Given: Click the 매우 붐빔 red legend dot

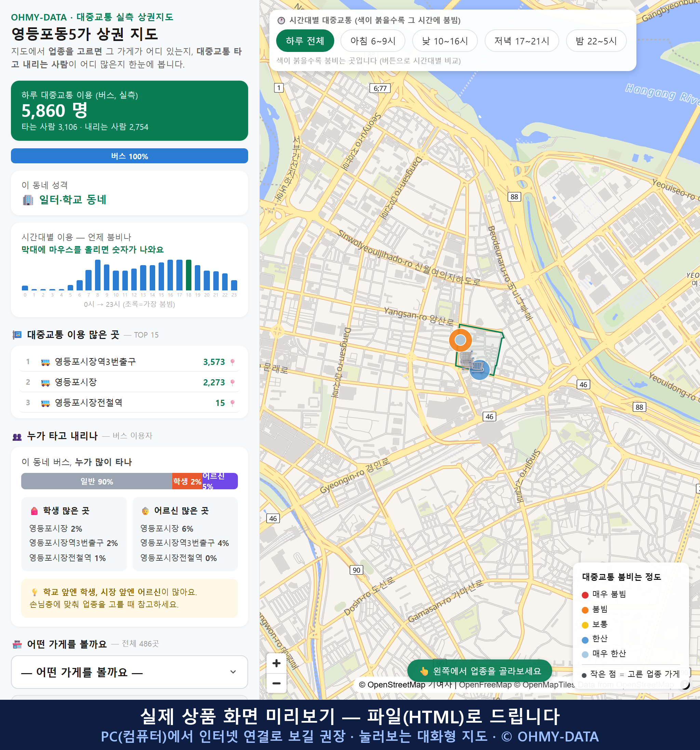Looking at the screenshot, I should coord(585,595).
